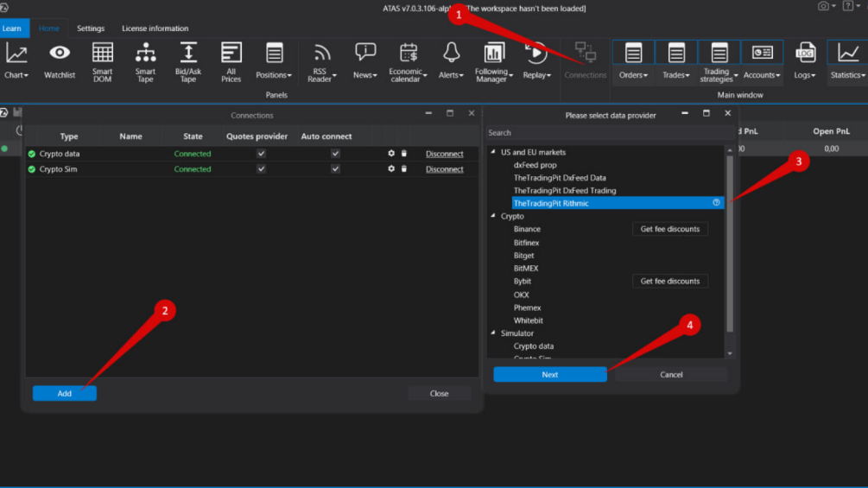Screen dimensions: 868x488
Task: Open the help menu dropdown in title bar
Action: (858, 6)
